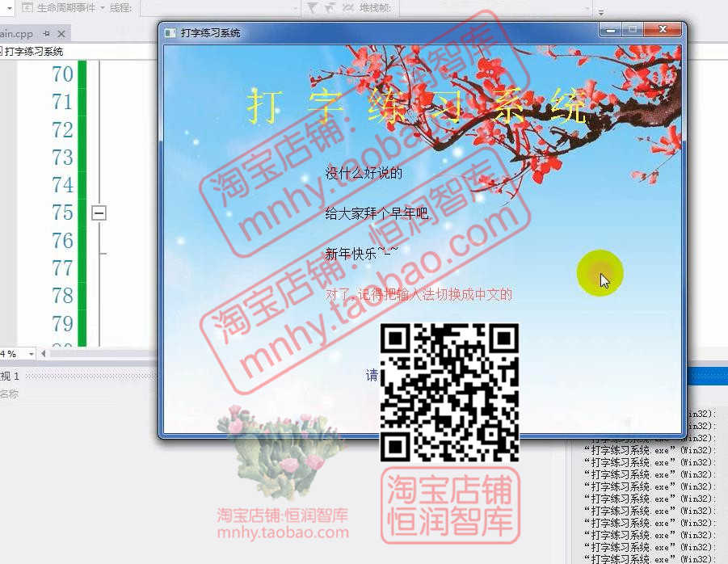Image resolution: width=728 pixels, height=564 pixels.
Task: Click the 打字练习系统 window title bar icon
Action: (x=170, y=33)
